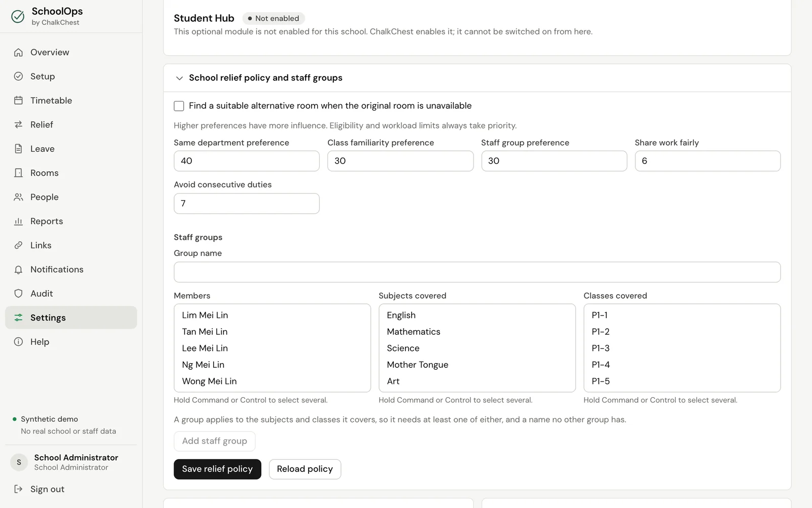Open the Reports page
This screenshot has width=812, height=508.
point(71,221)
